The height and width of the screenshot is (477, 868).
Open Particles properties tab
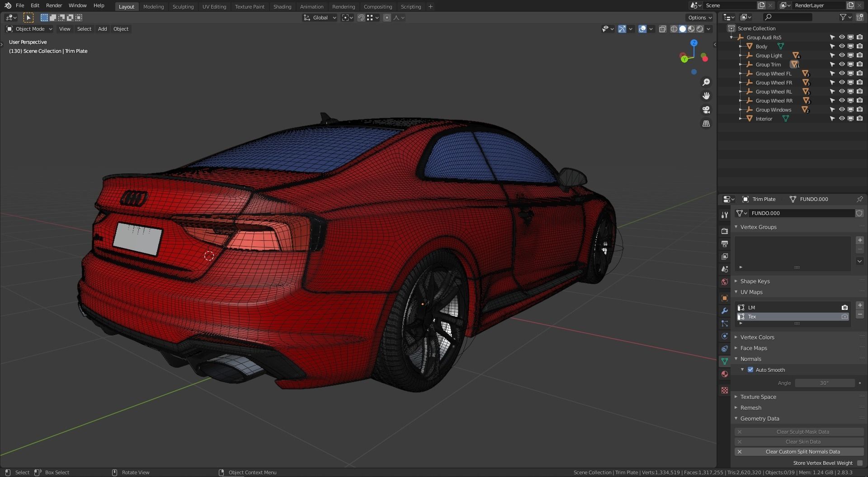725,323
